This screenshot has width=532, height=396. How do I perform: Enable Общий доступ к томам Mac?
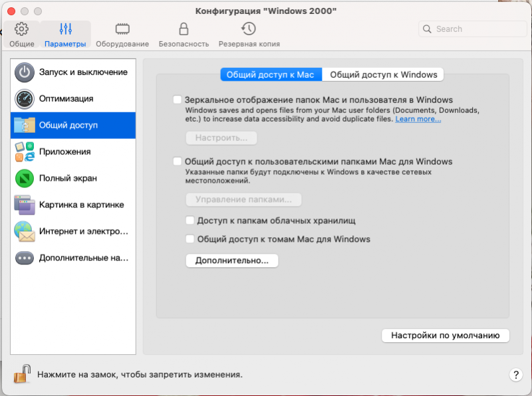click(x=190, y=239)
